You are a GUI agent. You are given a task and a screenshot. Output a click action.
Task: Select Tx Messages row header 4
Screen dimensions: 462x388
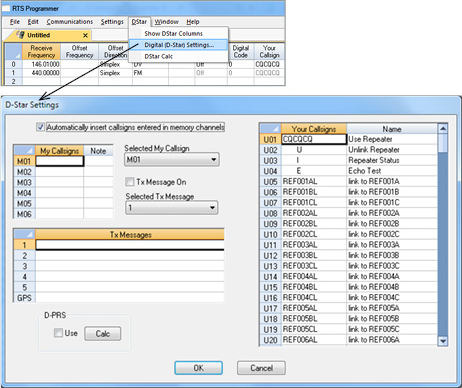pos(24,277)
